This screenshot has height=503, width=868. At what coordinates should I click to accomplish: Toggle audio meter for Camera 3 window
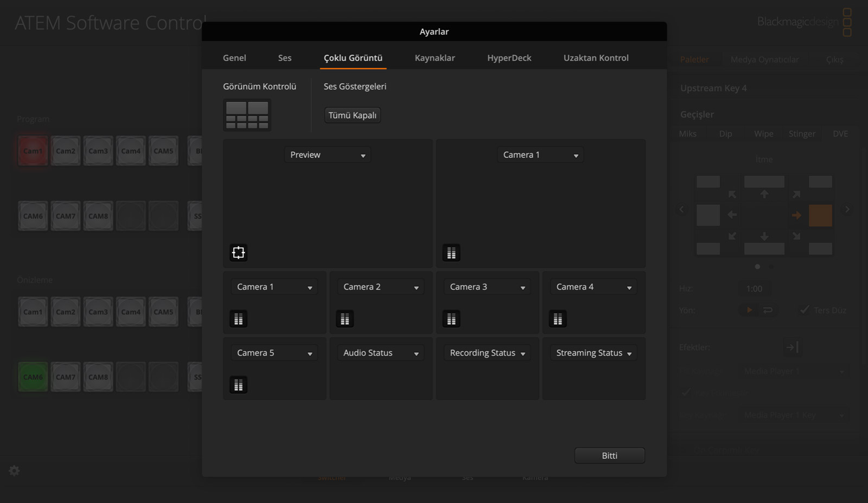pyautogui.click(x=451, y=319)
